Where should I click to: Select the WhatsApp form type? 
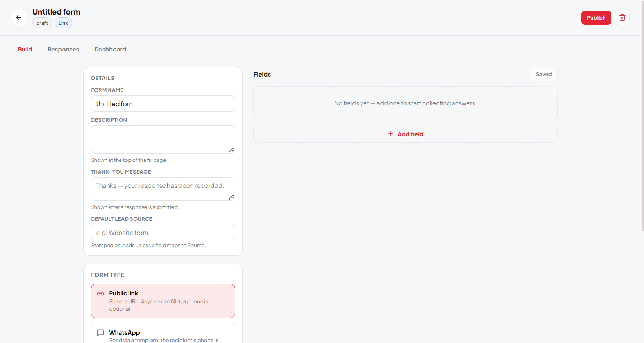163,333
